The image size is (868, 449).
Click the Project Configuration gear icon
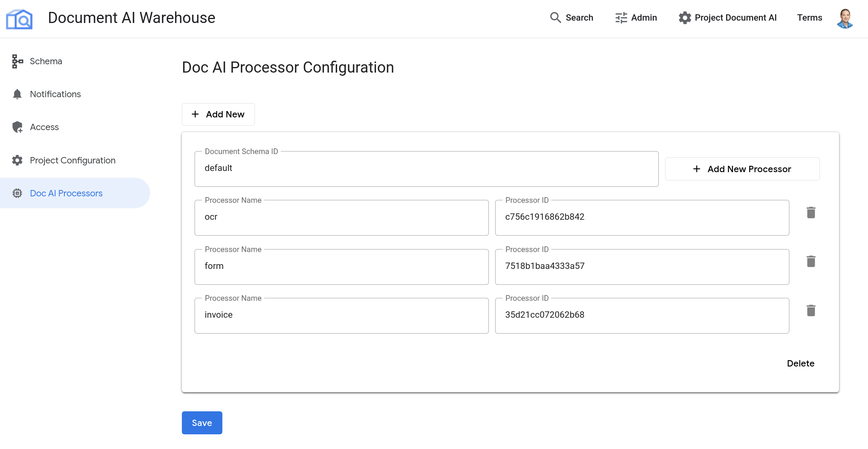[x=17, y=160]
